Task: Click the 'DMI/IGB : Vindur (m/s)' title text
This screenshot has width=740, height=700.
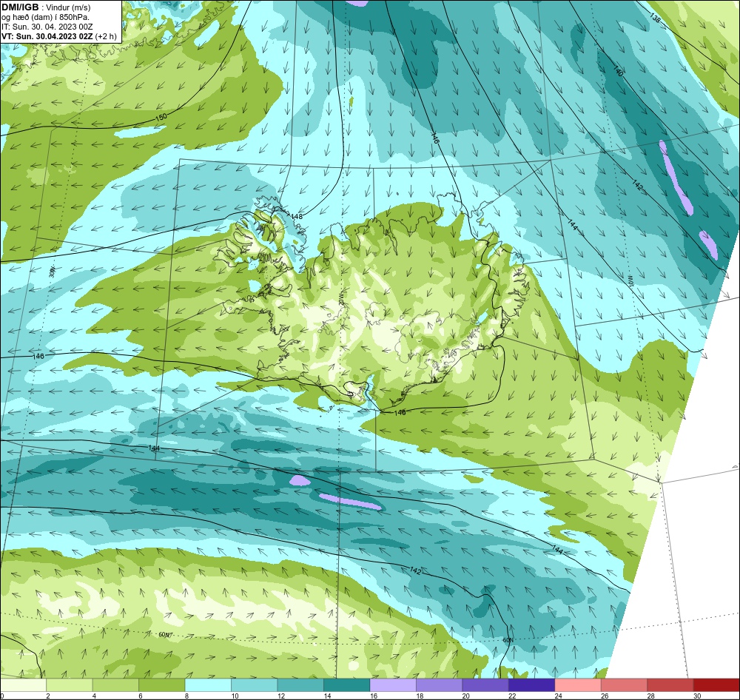Action: pyautogui.click(x=46, y=7)
